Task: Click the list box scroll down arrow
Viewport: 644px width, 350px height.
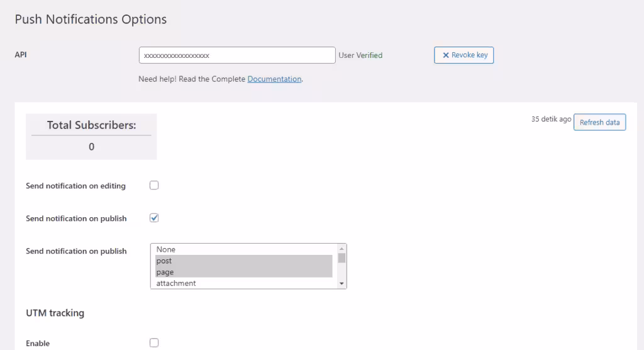Action: pos(342,284)
